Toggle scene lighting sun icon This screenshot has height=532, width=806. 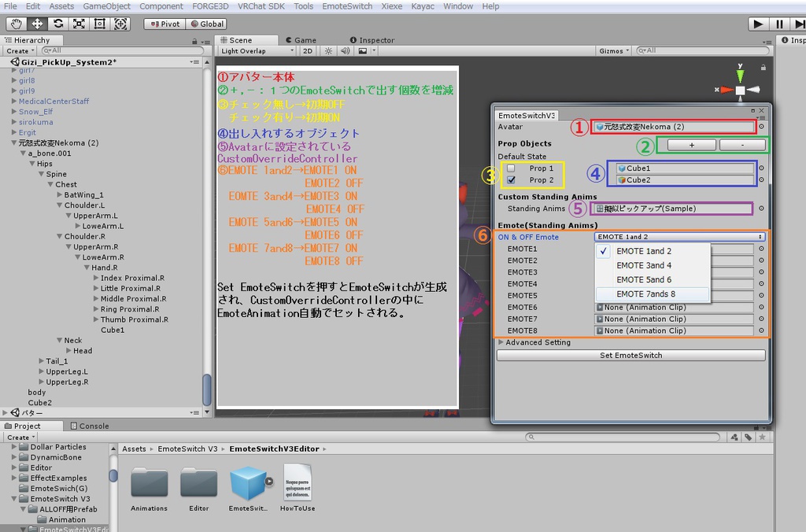328,51
